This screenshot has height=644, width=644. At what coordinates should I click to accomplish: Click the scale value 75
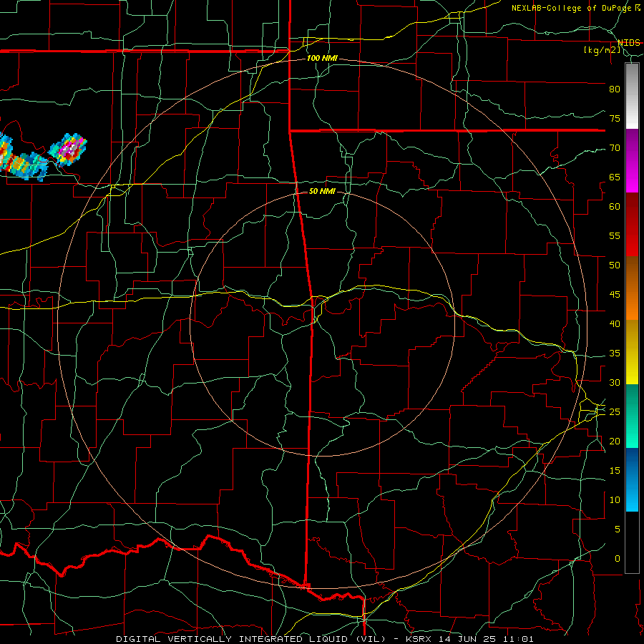[615, 118]
